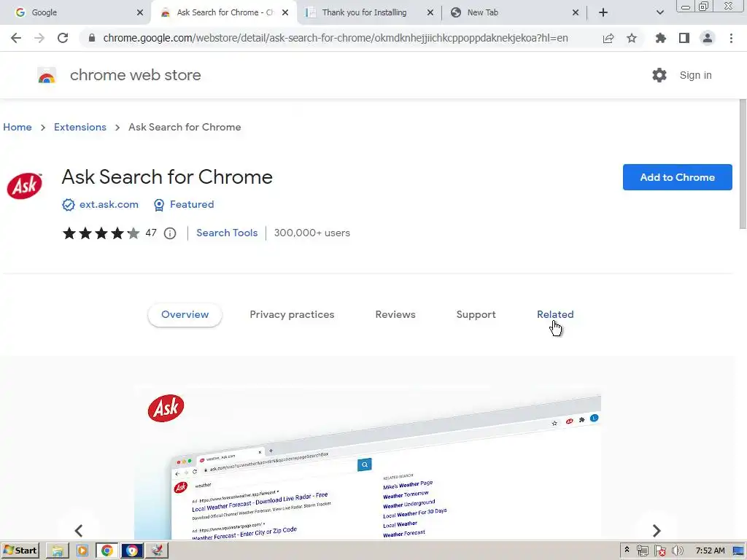747x560 pixels.
Task: Show next screenshot with right arrow
Action: (656, 530)
